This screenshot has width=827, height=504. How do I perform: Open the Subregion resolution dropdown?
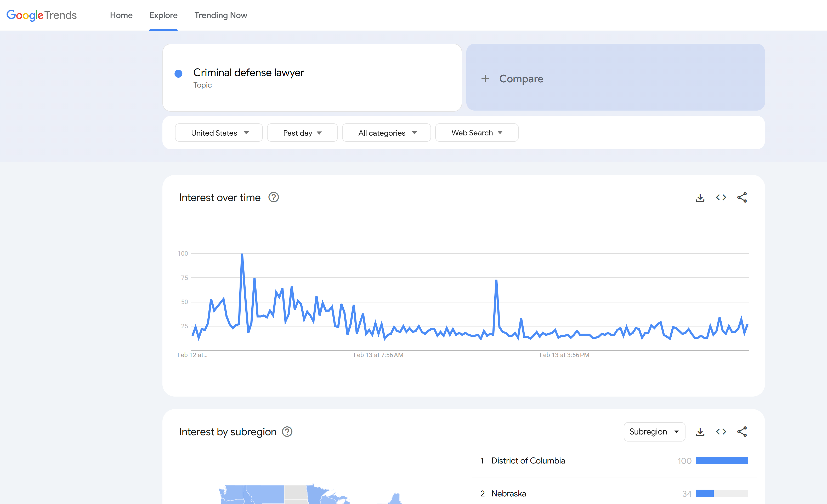654,432
